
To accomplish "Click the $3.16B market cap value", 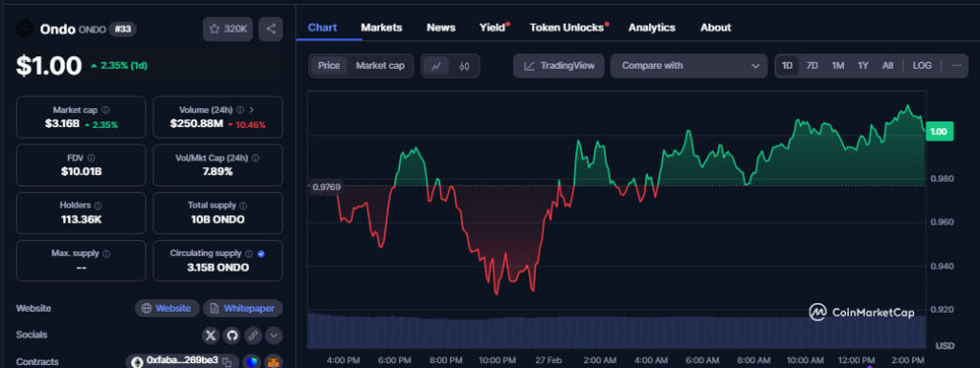I will pyautogui.click(x=62, y=123).
